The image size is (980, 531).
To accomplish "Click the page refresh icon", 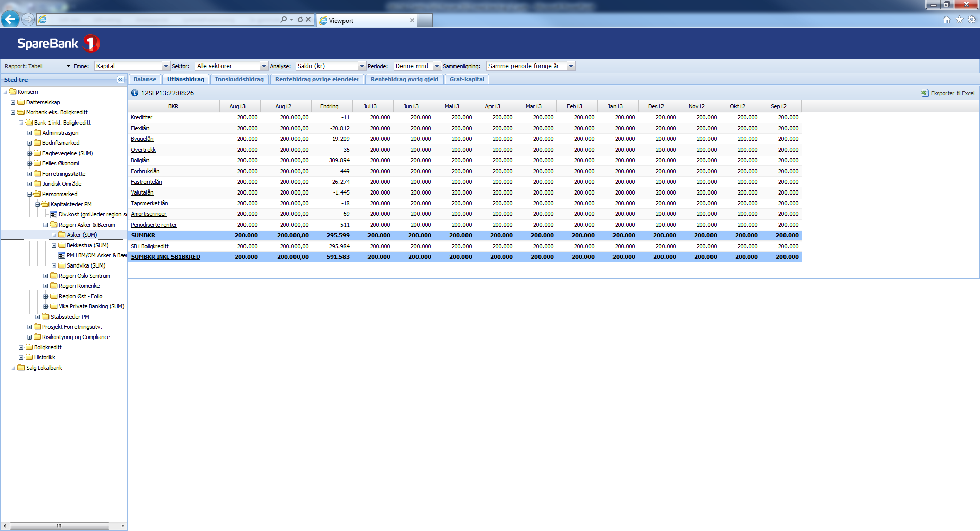I will [x=300, y=19].
